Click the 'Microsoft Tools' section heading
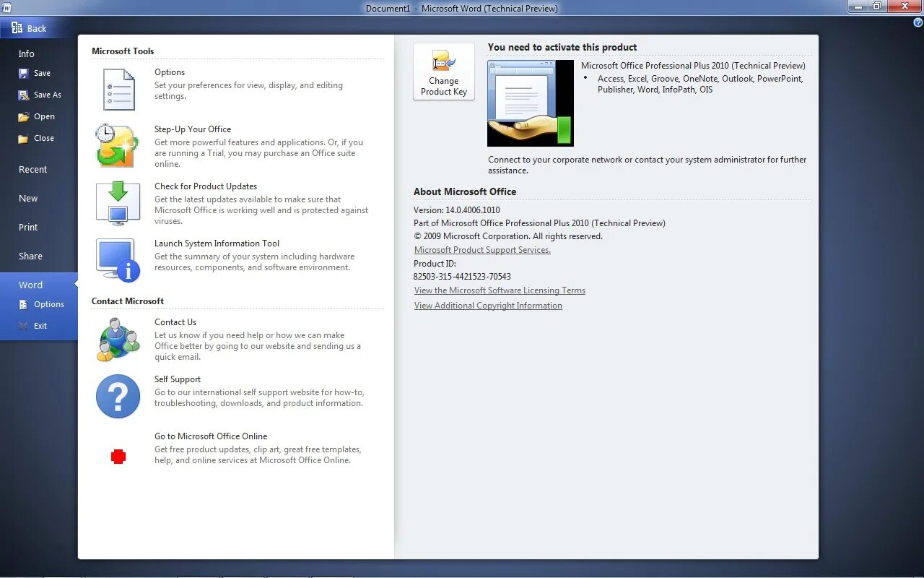The image size is (924, 578). pyautogui.click(x=123, y=51)
